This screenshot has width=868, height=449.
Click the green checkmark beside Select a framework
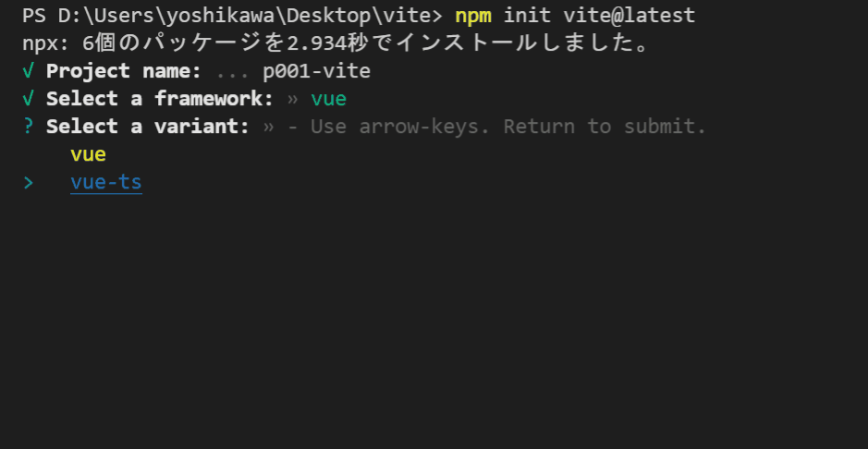29,99
